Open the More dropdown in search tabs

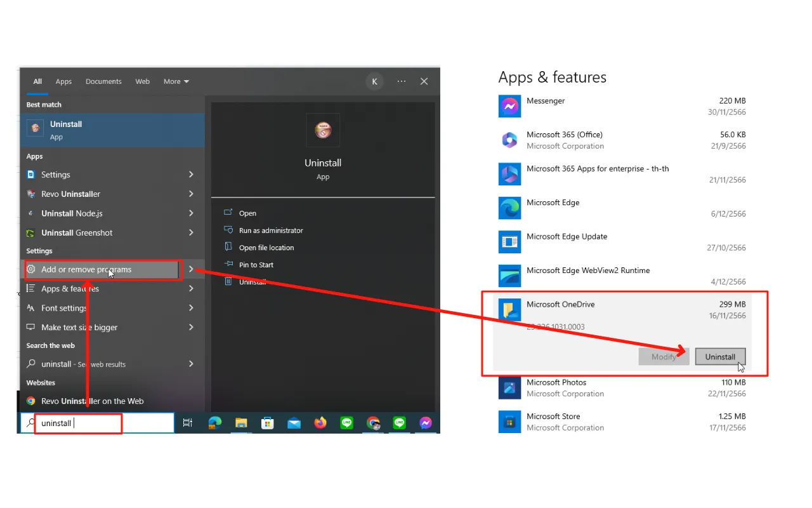(176, 81)
